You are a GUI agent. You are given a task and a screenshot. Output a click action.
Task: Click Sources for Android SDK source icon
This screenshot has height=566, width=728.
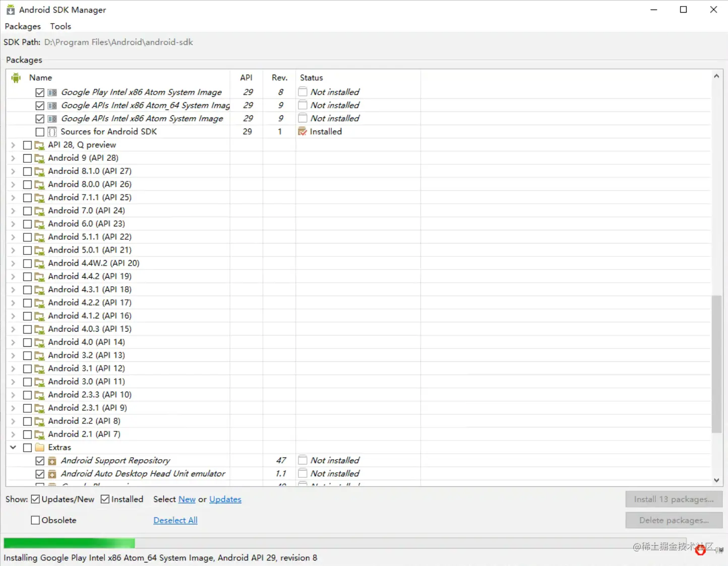[52, 132]
